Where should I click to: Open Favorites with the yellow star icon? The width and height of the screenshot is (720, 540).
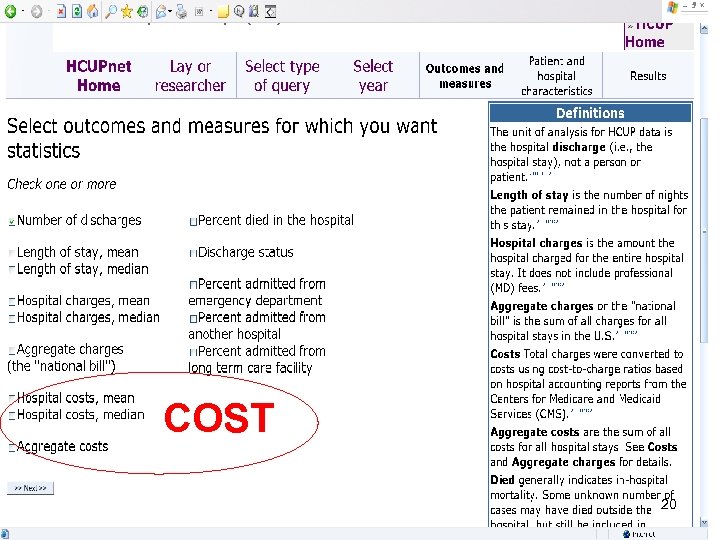(127, 11)
